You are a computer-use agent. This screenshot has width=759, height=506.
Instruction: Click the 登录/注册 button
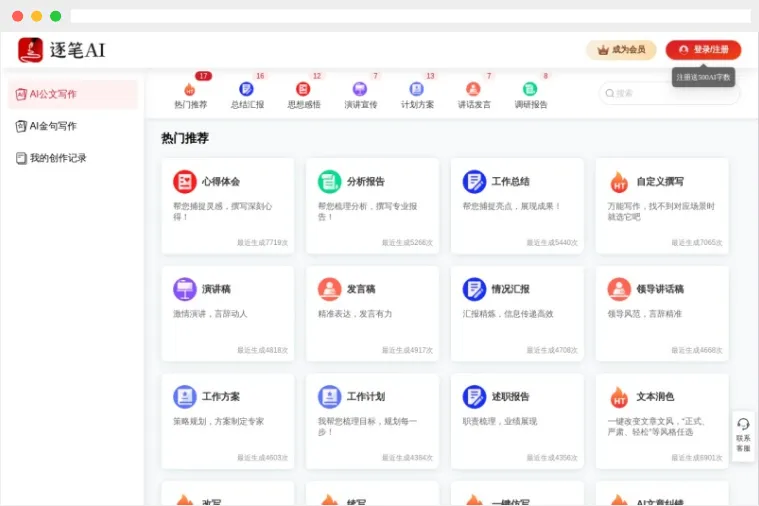(x=703, y=50)
